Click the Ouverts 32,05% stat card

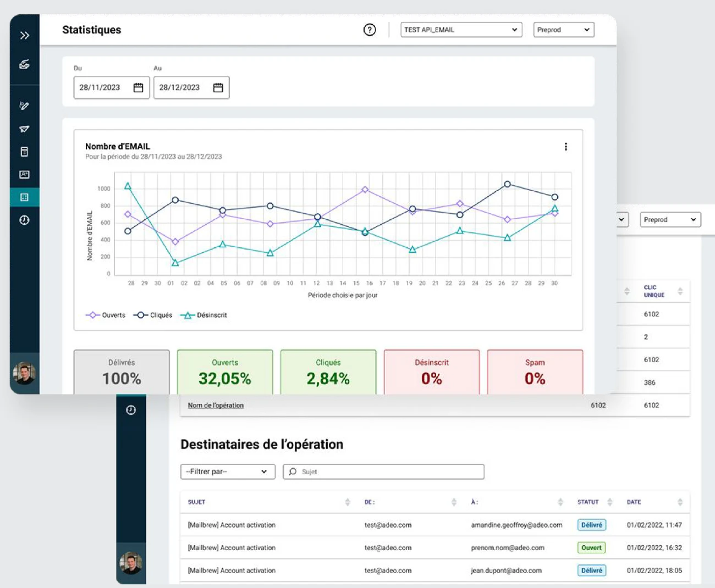click(225, 372)
